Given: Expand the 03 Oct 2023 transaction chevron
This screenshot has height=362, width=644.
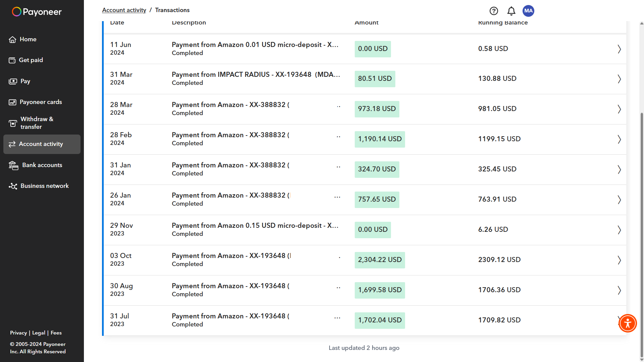Looking at the screenshot, I should [619, 260].
